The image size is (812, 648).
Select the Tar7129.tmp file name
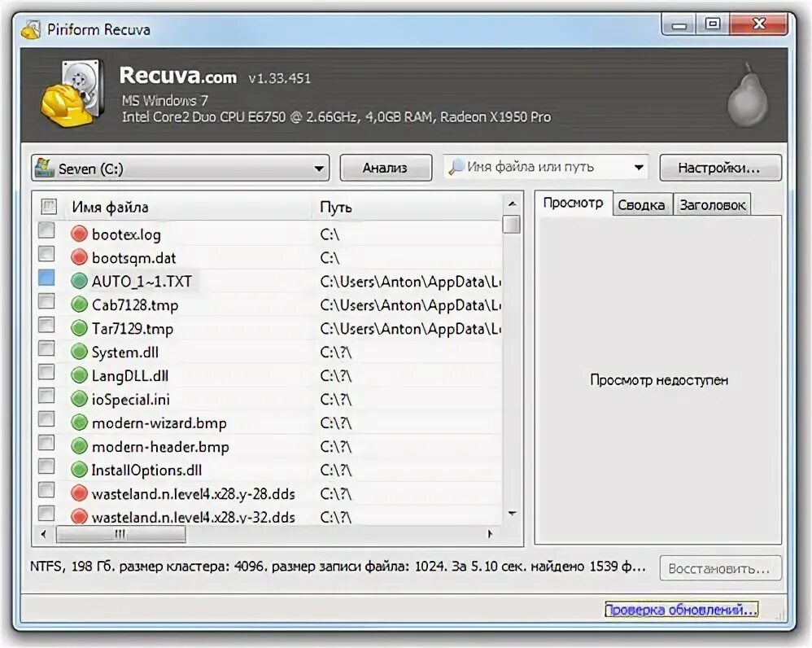pos(133,329)
